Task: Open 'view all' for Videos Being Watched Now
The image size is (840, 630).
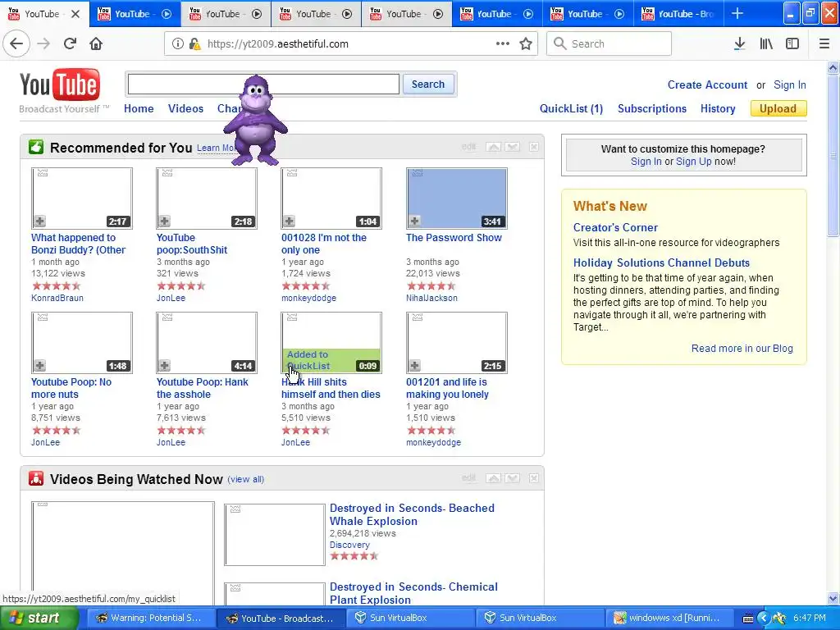Action: click(x=246, y=479)
